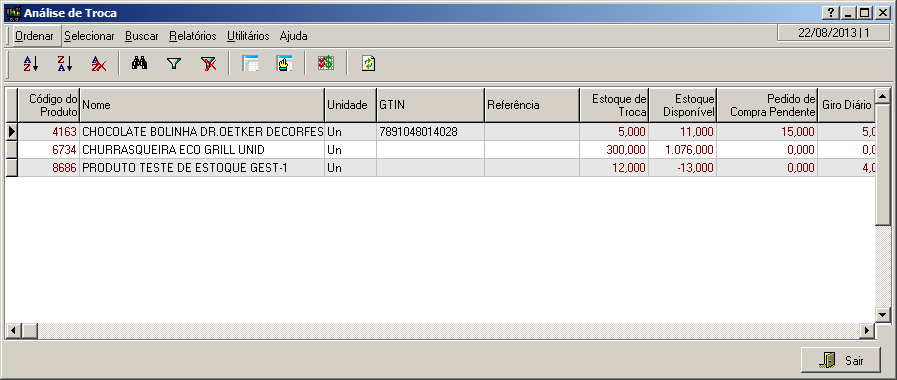Select the CHURRASQUEIRA ECO GRILL UNID row
This screenshot has width=897, height=380.
[440, 150]
